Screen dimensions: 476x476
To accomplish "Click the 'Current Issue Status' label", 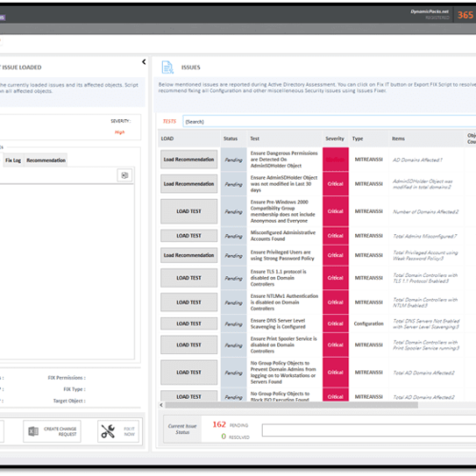I will pos(183,429).
